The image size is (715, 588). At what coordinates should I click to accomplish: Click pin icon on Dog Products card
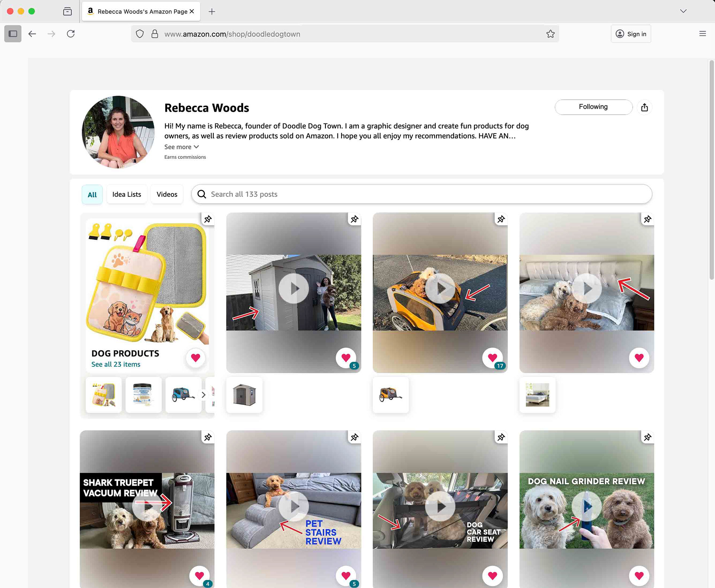click(x=208, y=219)
